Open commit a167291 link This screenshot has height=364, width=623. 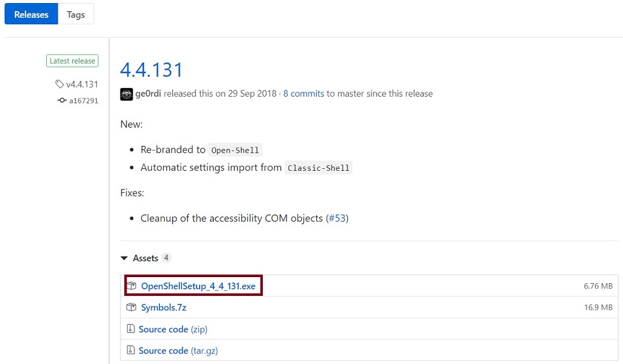click(x=83, y=100)
